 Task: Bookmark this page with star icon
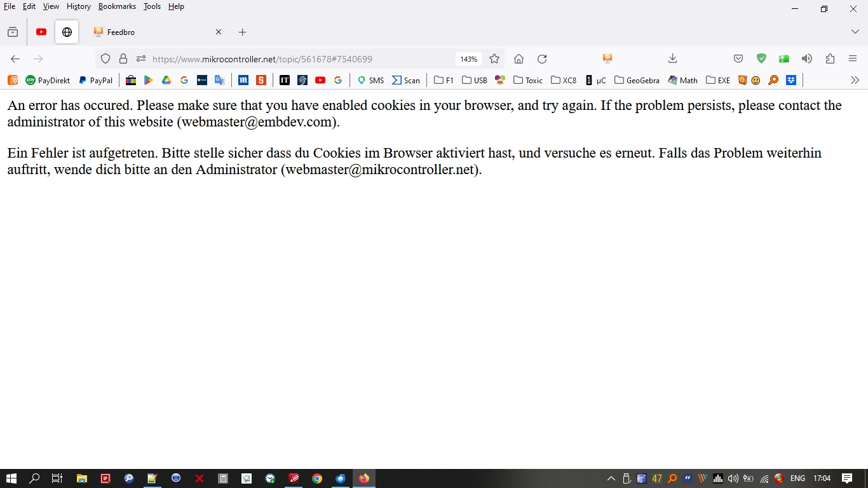[x=494, y=58]
